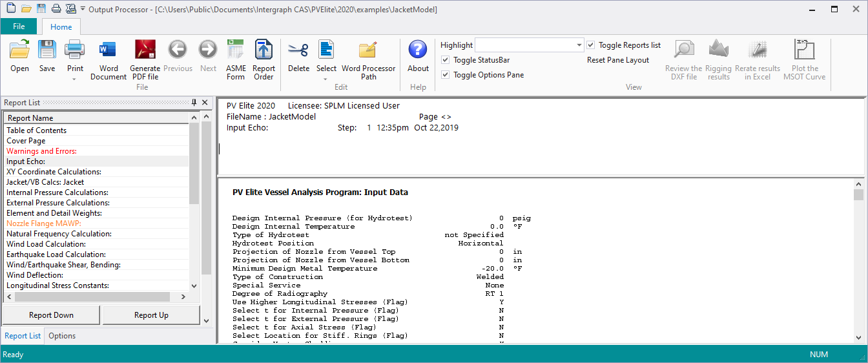Select Natural Frequency Calculation report
Screen dimensions: 868x363
pos(96,234)
